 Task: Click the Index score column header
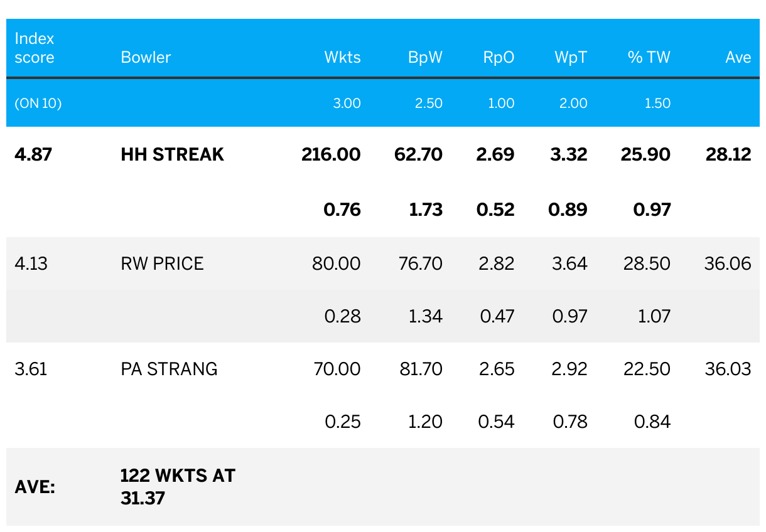point(35,48)
